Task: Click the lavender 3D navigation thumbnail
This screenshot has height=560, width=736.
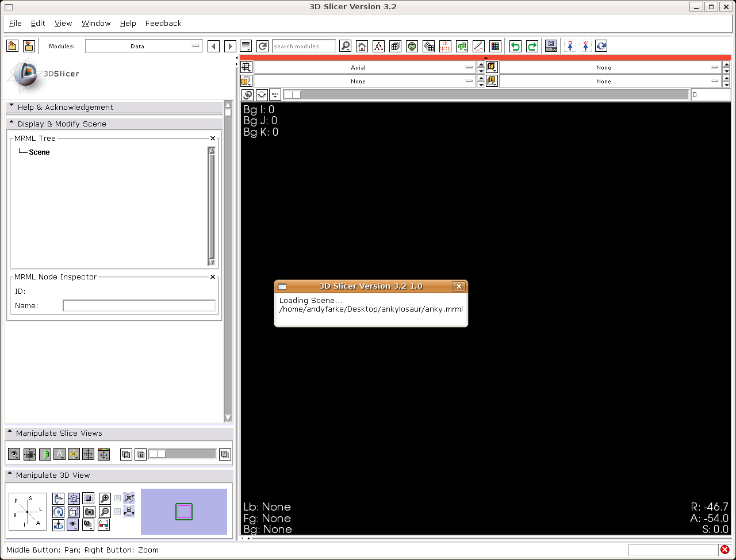Action: (184, 512)
